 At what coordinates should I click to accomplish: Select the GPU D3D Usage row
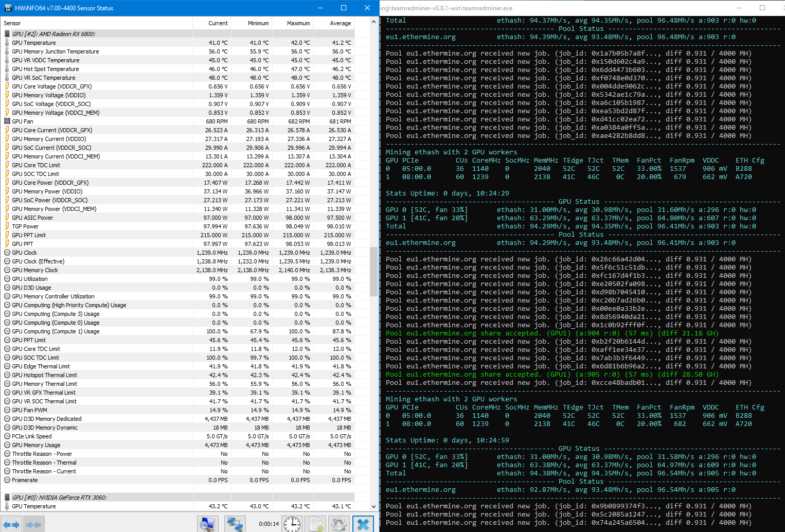pyautogui.click(x=177, y=288)
